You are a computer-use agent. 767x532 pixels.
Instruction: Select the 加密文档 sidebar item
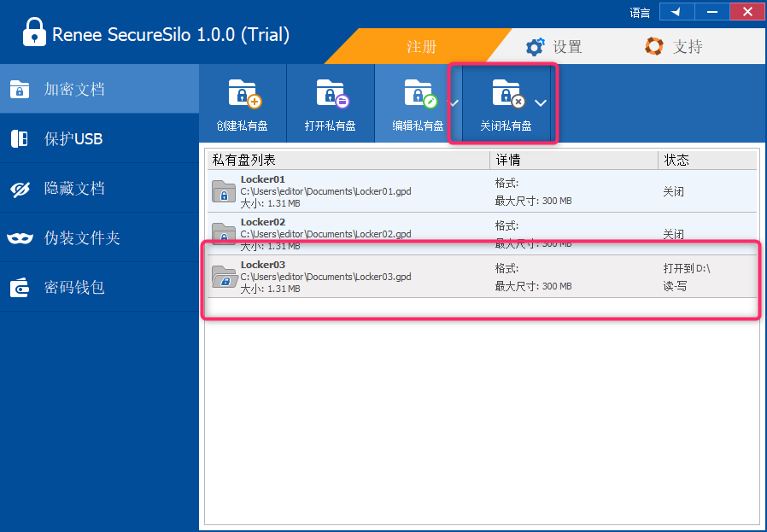click(x=99, y=89)
